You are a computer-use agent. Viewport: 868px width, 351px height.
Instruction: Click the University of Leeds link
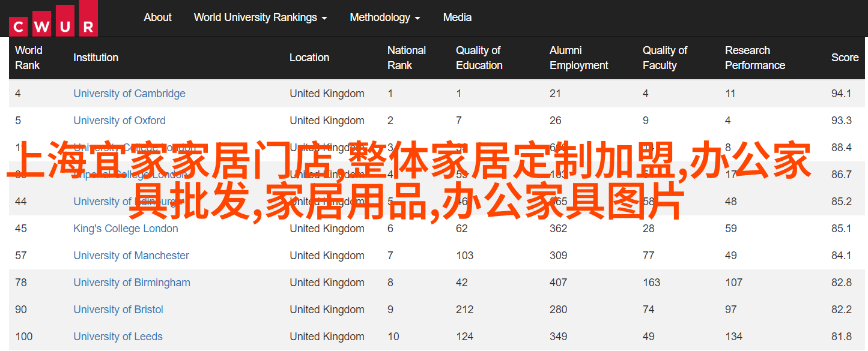point(118,337)
